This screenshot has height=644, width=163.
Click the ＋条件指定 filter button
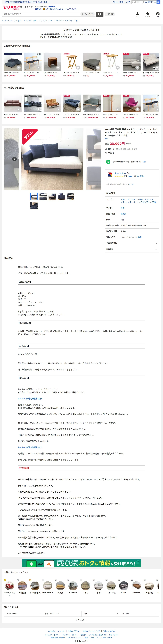110,14
